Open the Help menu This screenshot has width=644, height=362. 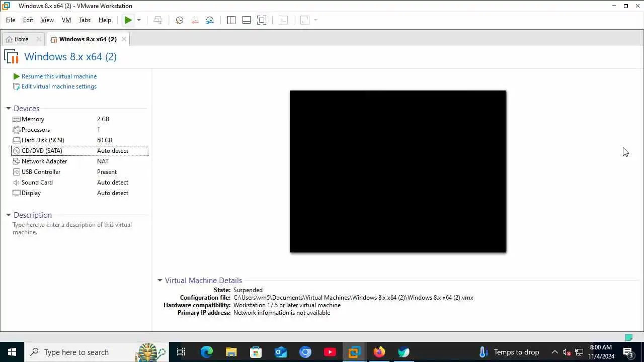(105, 20)
